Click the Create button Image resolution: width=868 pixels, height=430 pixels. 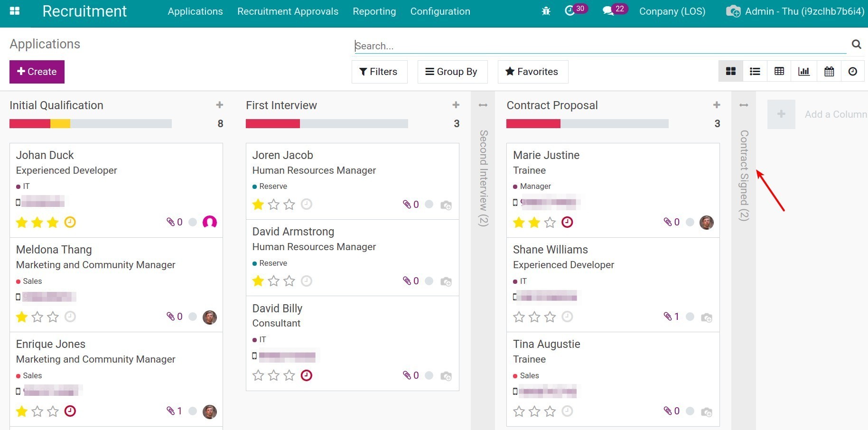coord(37,72)
